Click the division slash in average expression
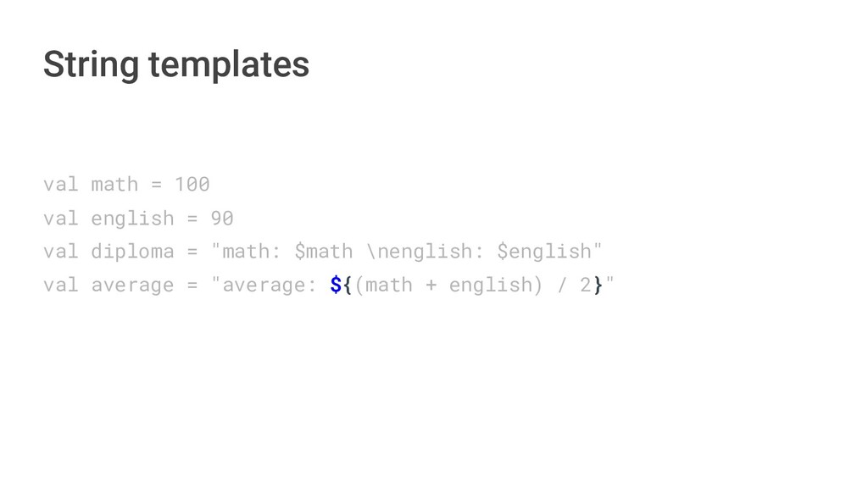Image resolution: width=868 pixels, height=488 pixels. [x=563, y=285]
